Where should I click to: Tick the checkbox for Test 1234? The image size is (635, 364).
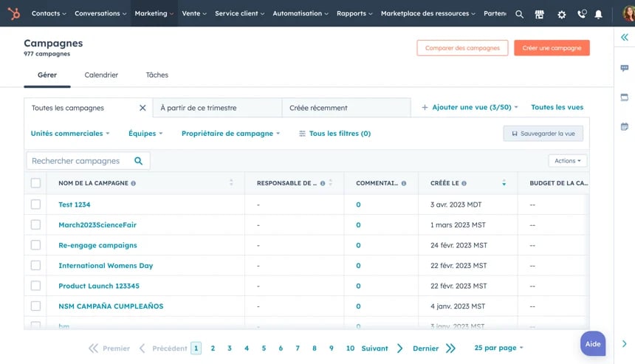[x=35, y=205]
